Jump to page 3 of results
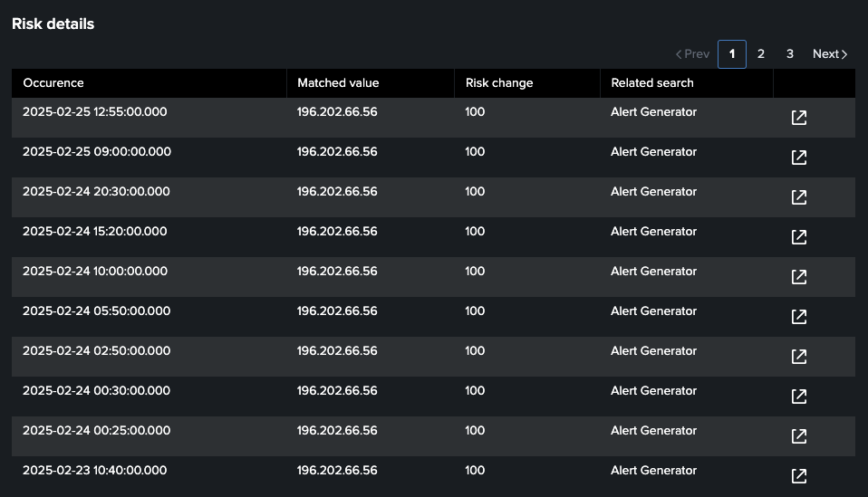The width and height of the screenshot is (868, 497). (789, 54)
